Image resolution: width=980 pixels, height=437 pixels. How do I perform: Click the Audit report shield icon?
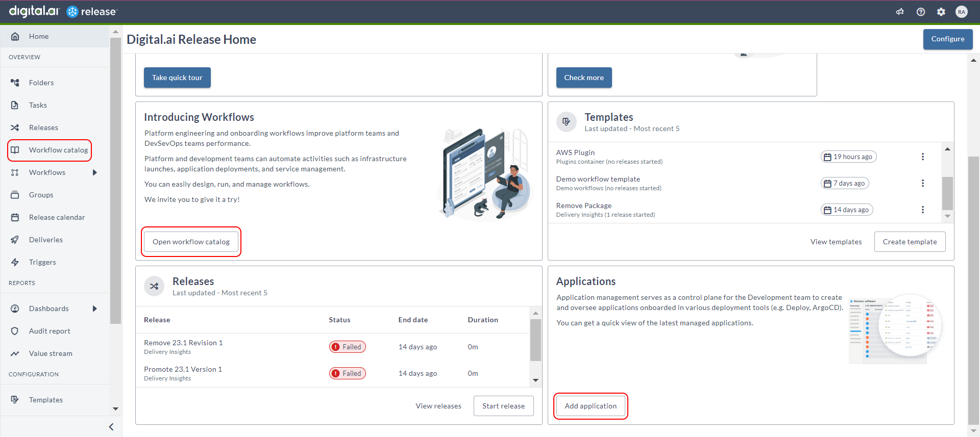15,331
